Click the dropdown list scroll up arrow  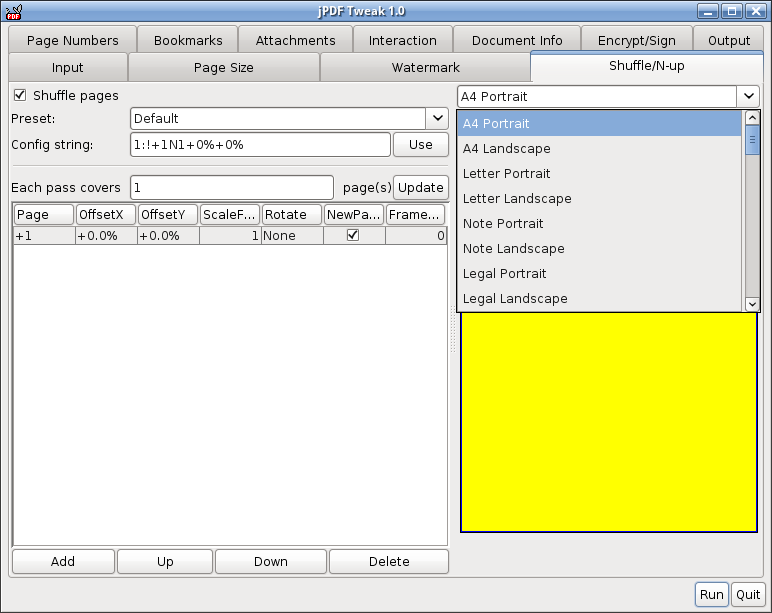point(752,117)
